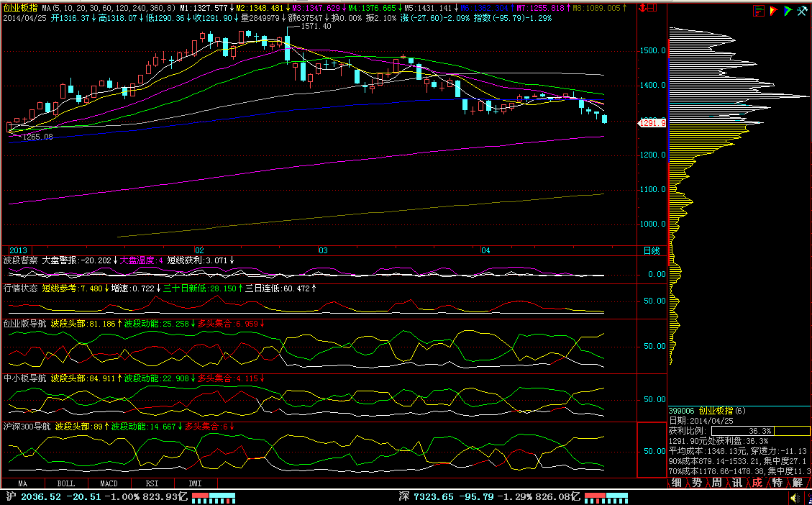Click the 日线 daily period label
Viewport: 812px width, 505px height.
[x=650, y=250]
